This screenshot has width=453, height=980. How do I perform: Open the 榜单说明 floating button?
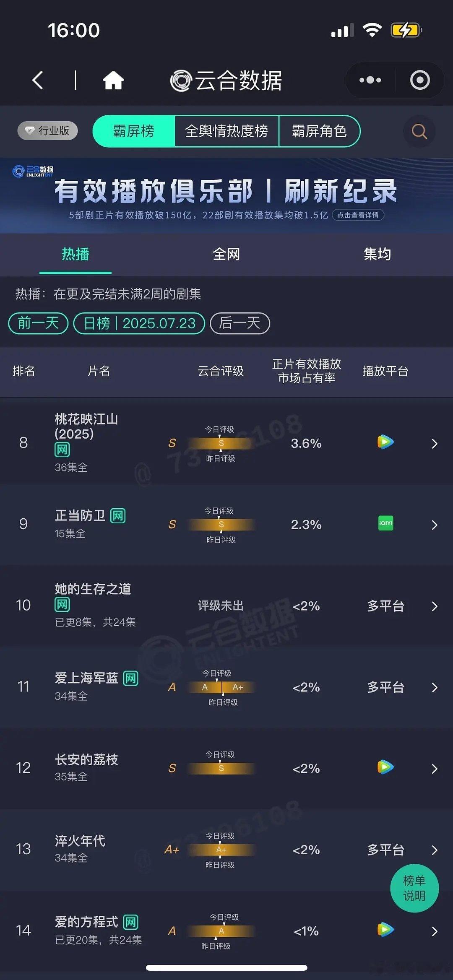tap(414, 888)
